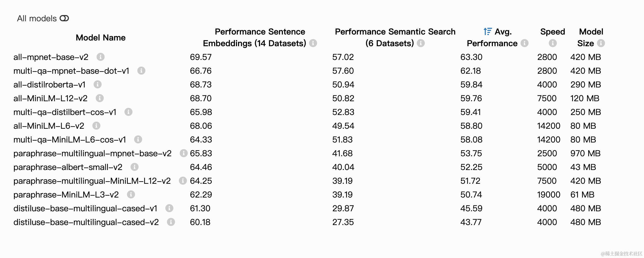Click the sort icon beside Avg. Performance
Screen dimensions: 644x258
point(487,32)
